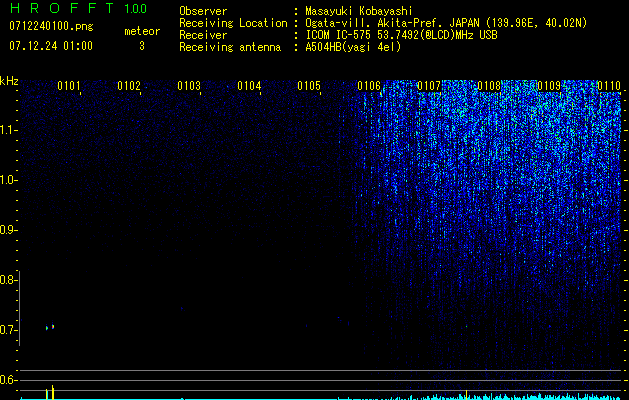Click the 0.6 kHz axis label
This screenshot has width=629, height=400.
(7, 380)
